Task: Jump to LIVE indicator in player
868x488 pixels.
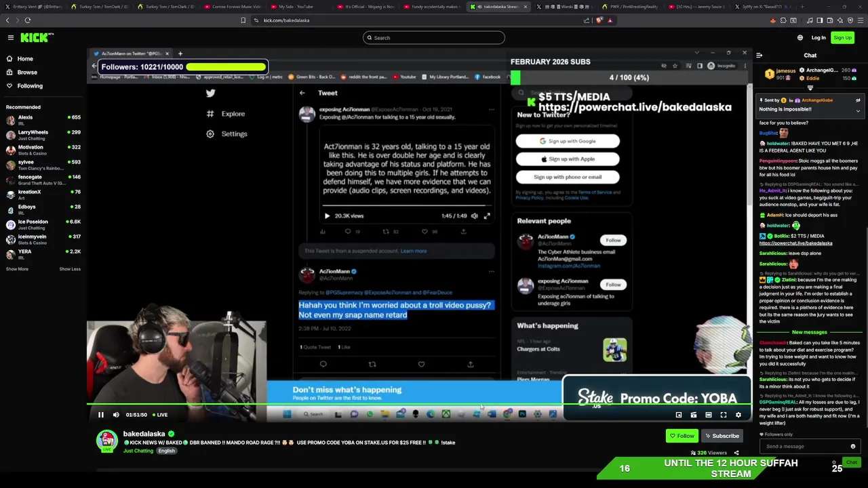Action: pos(160,415)
